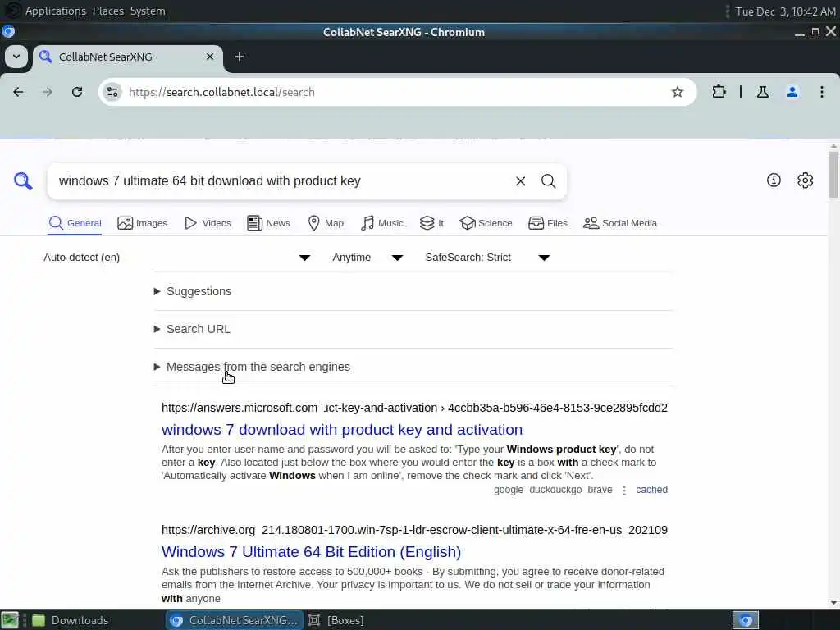
Task: Switch to the Science category
Action: (486, 223)
